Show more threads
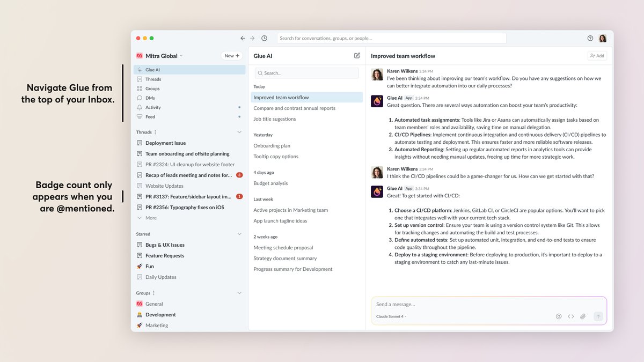The image size is (644, 362). tap(147, 218)
